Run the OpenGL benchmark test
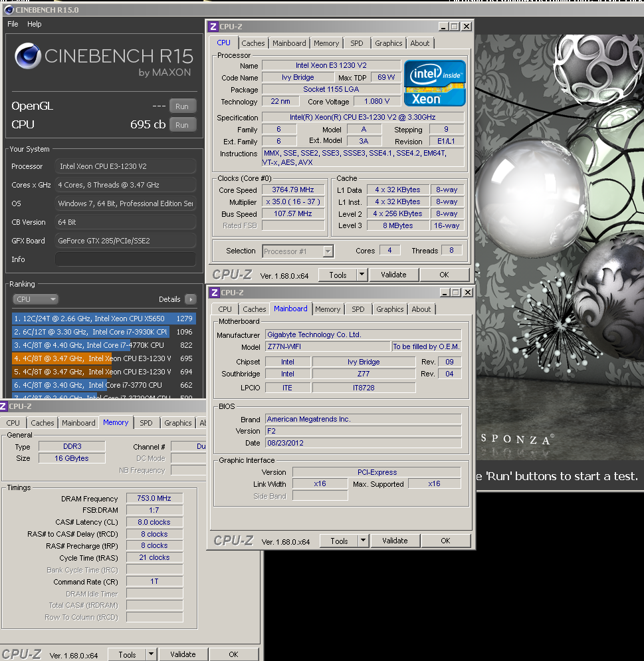The height and width of the screenshot is (661, 644). pyautogui.click(x=182, y=106)
